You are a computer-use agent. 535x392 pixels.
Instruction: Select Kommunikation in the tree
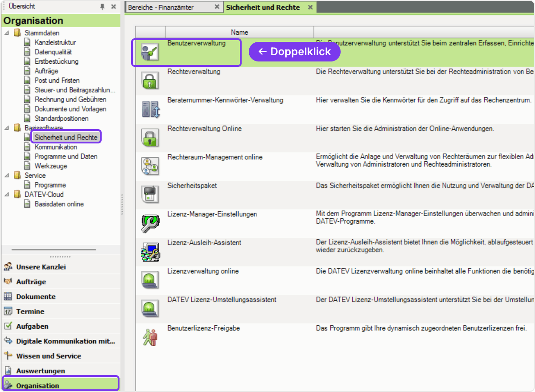click(56, 147)
